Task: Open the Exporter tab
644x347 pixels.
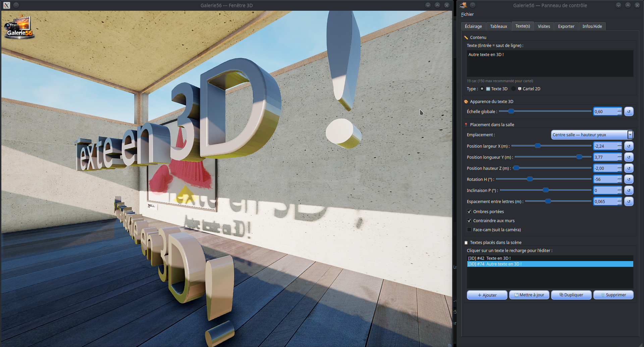Action: 566,26
